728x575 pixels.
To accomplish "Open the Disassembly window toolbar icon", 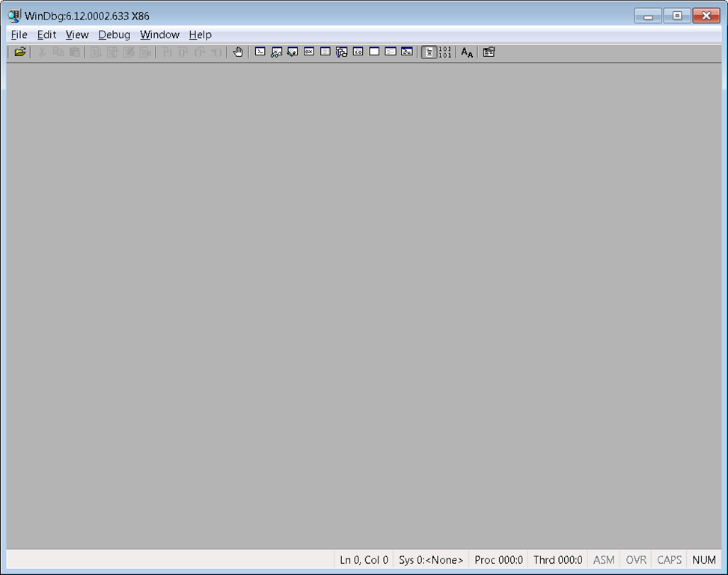I will coord(358,52).
